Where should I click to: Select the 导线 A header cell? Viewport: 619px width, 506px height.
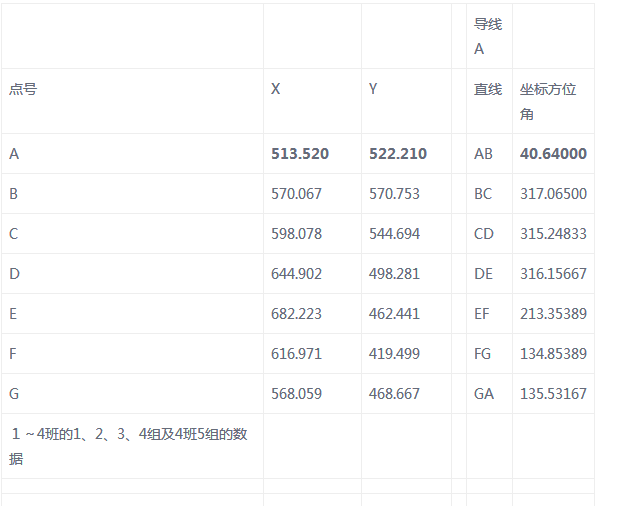click(x=488, y=36)
